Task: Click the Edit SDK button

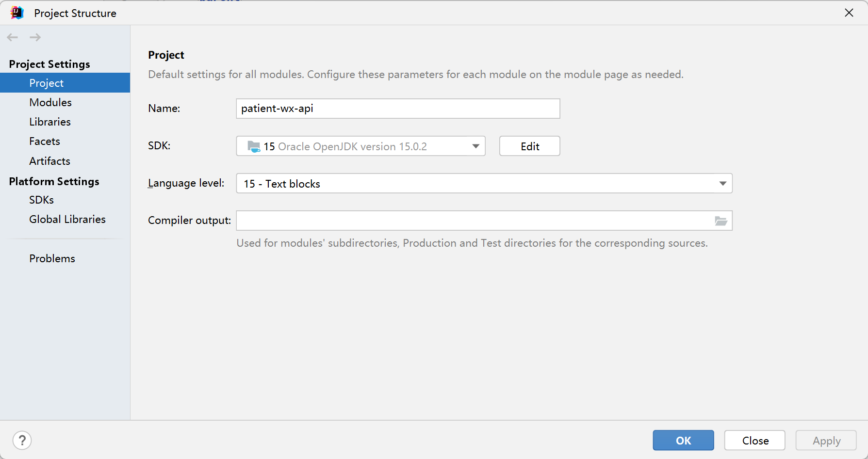Action: click(x=529, y=146)
